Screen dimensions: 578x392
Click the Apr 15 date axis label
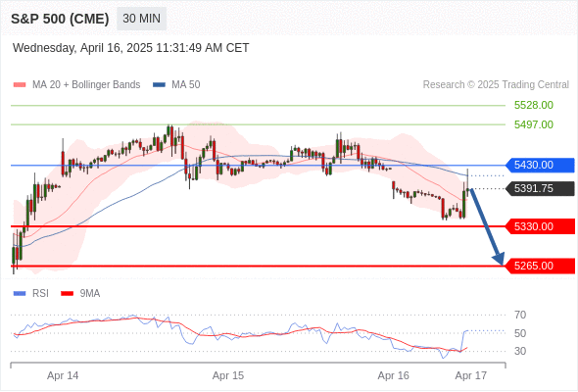coord(228,375)
